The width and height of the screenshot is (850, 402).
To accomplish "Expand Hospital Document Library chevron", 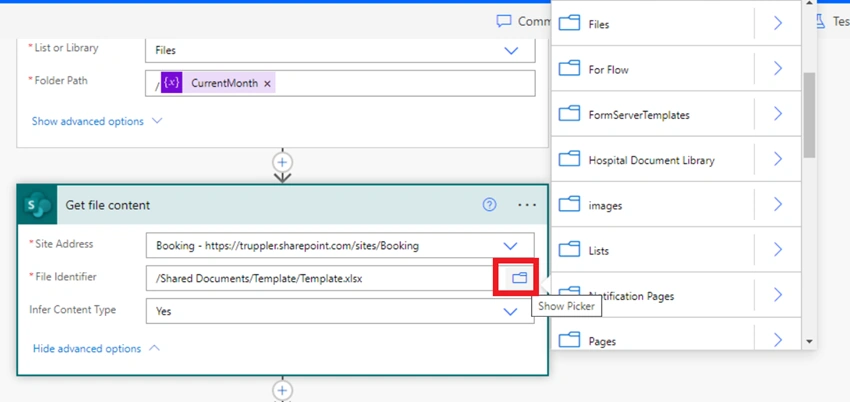I will pos(778,159).
